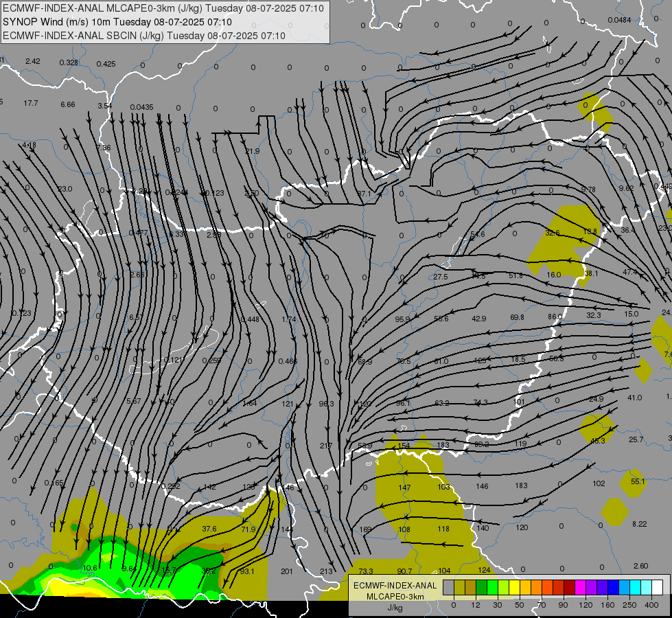Click the map value '2.42'
This screenshot has height=618, width=672.
32,61
